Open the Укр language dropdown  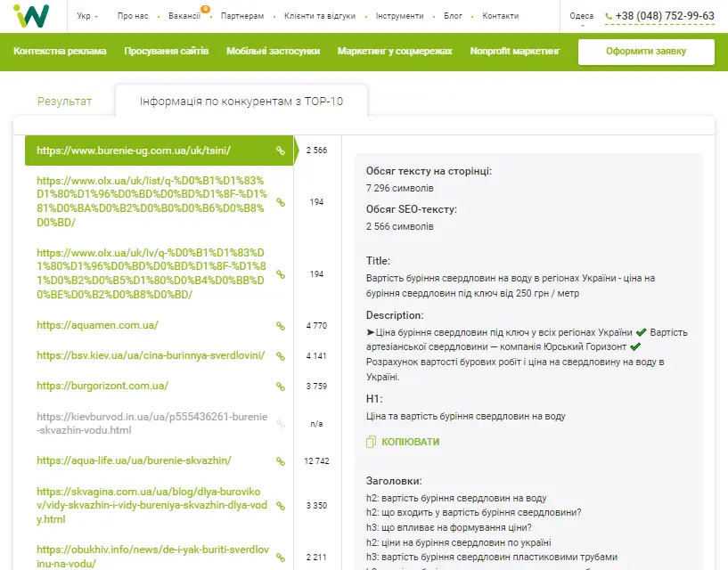[x=87, y=16]
